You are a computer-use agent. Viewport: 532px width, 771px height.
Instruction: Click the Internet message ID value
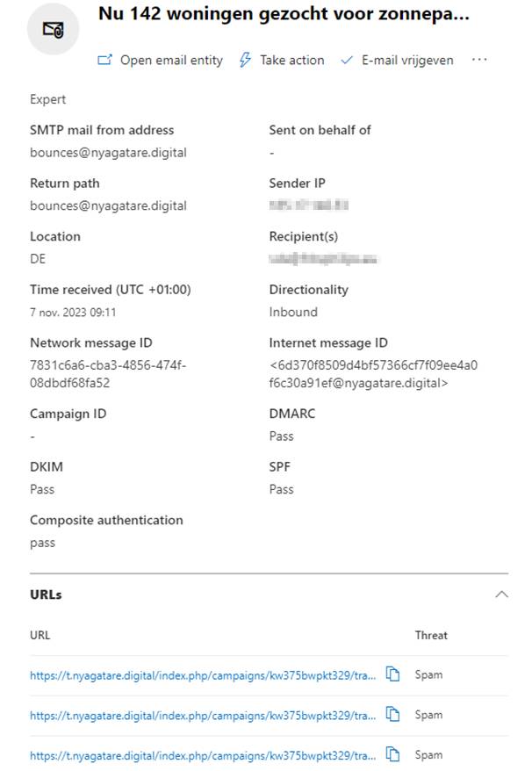(373, 374)
